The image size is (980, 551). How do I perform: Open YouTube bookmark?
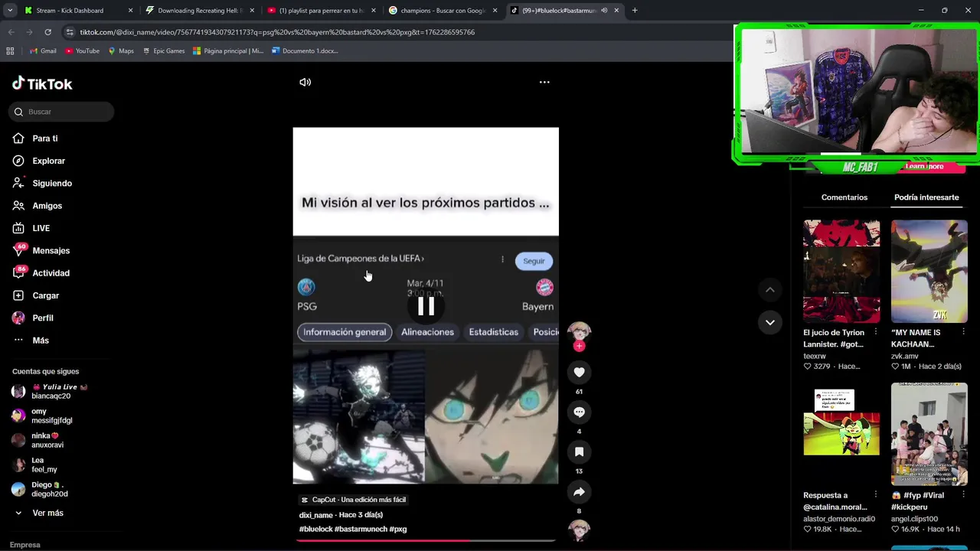[82, 51]
